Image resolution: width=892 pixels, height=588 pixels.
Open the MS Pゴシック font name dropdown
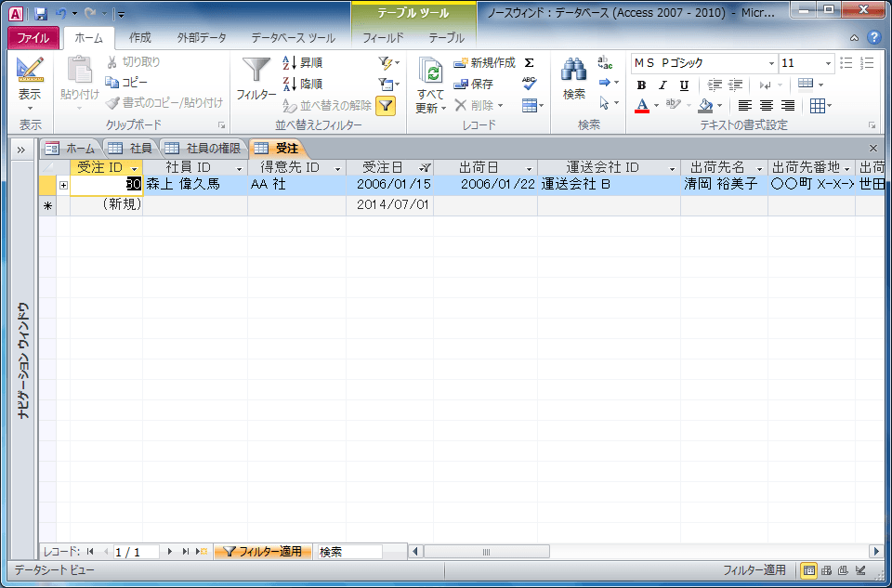point(771,63)
